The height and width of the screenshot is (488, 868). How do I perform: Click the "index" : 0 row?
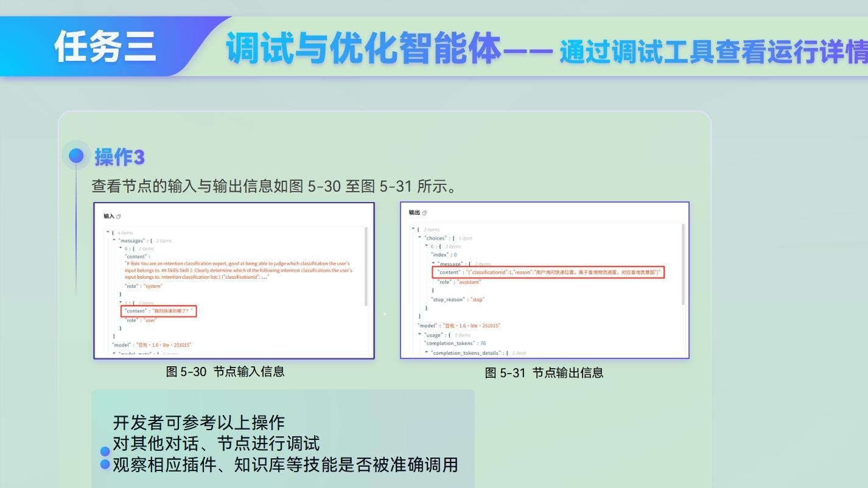444,255
